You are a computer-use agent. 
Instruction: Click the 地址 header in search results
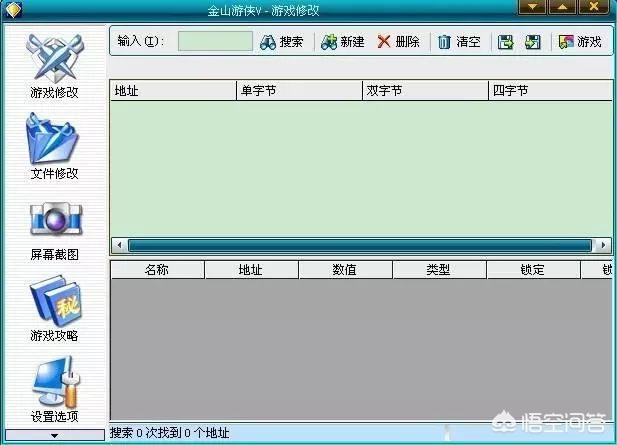tap(173, 91)
